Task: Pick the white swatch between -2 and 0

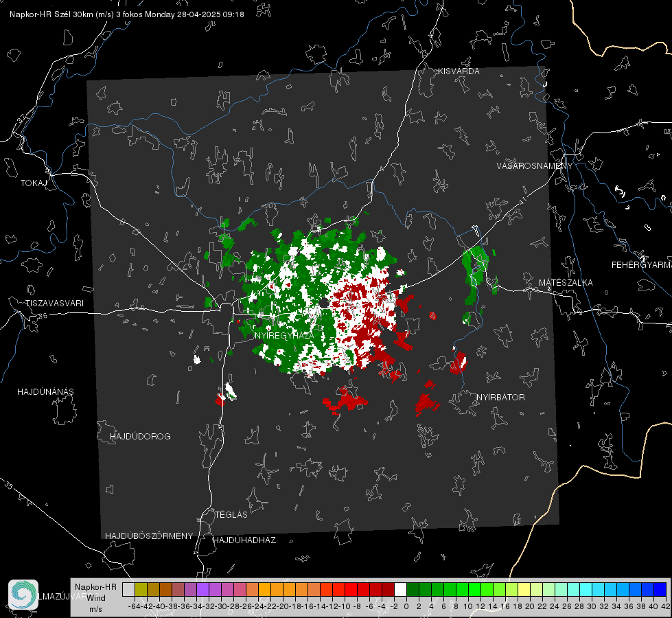Action: tap(400, 589)
